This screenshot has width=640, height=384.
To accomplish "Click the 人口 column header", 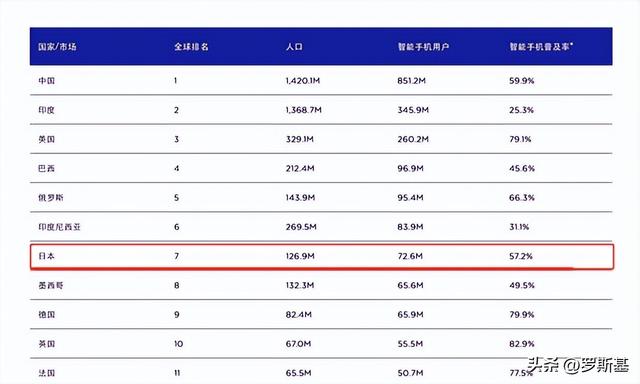I will pyautogui.click(x=294, y=47).
